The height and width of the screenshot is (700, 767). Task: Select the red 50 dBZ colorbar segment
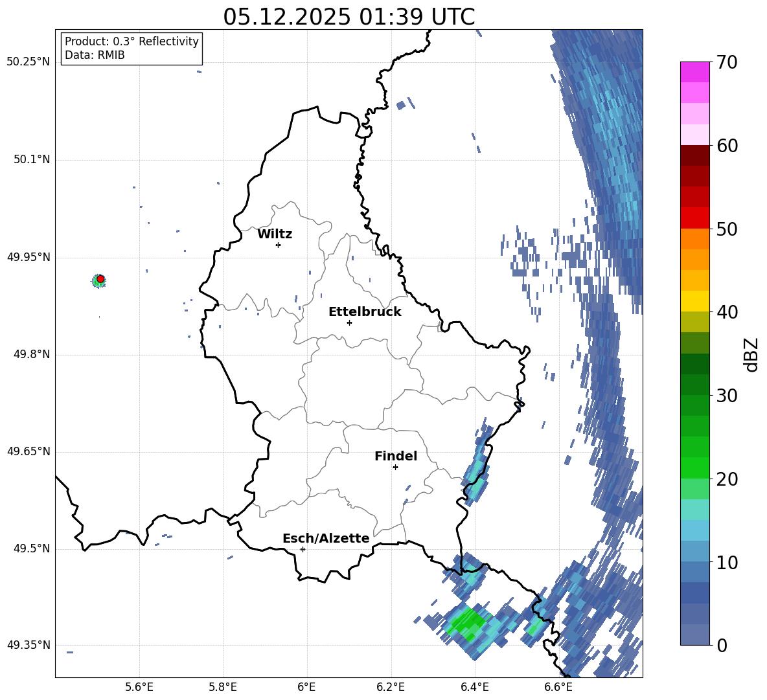pyautogui.click(x=694, y=218)
